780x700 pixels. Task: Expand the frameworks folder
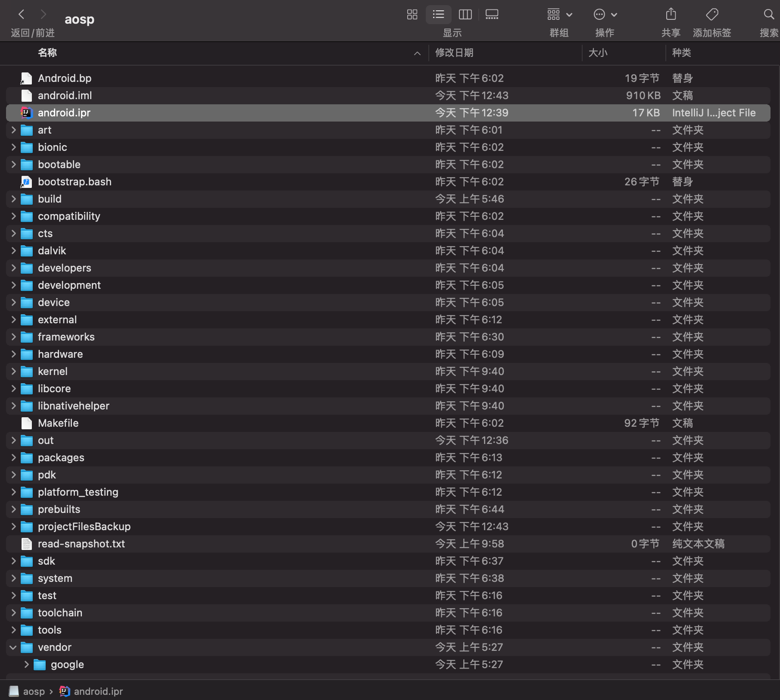coord(13,337)
